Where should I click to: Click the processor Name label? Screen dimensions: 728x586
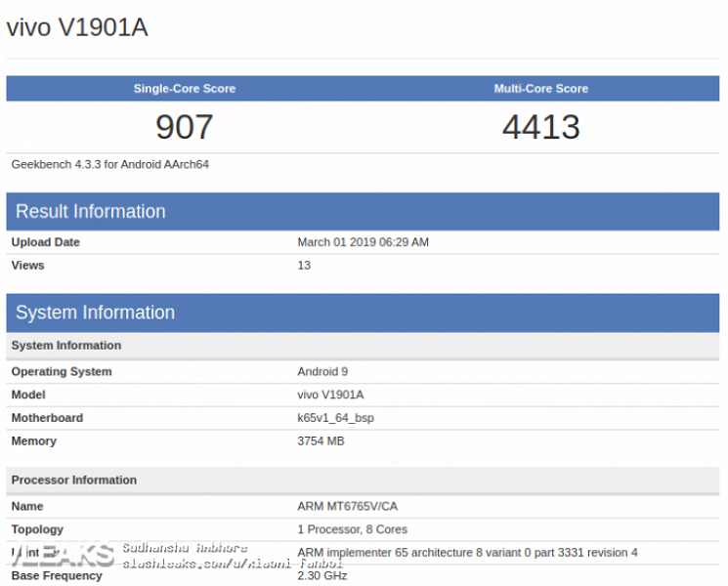[27, 506]
